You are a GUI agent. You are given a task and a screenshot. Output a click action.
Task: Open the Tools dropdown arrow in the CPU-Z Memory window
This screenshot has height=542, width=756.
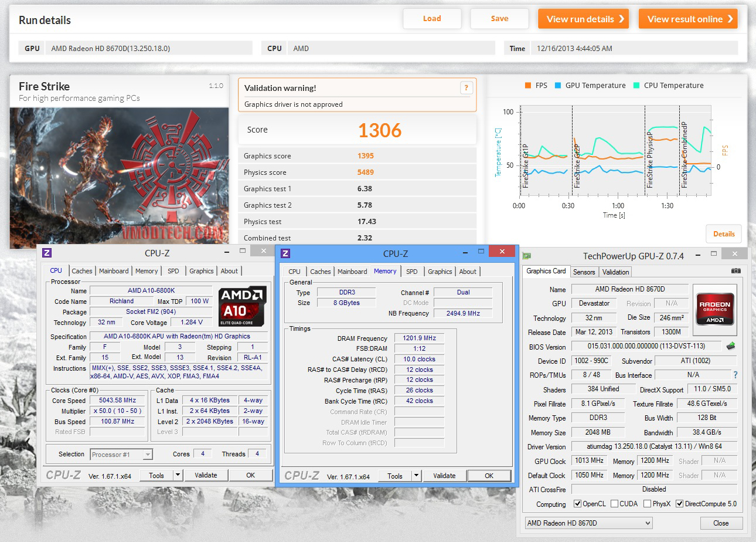(x=417, y=476)
